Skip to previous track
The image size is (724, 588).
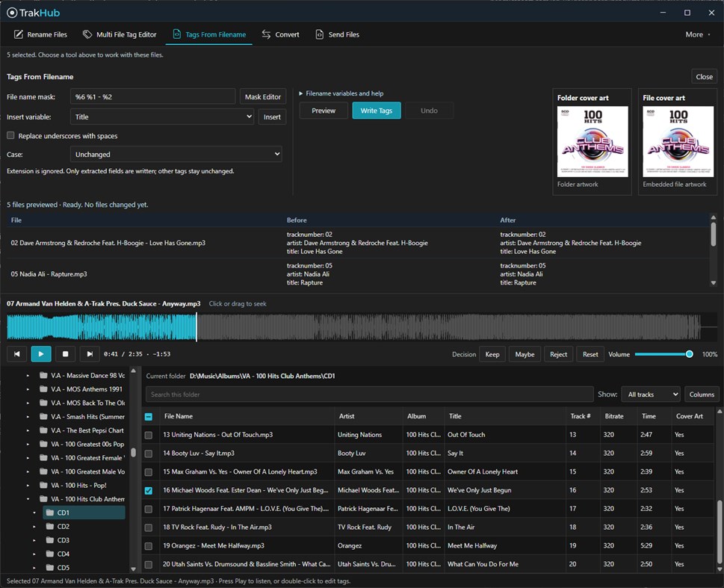(x=16, y=354)
